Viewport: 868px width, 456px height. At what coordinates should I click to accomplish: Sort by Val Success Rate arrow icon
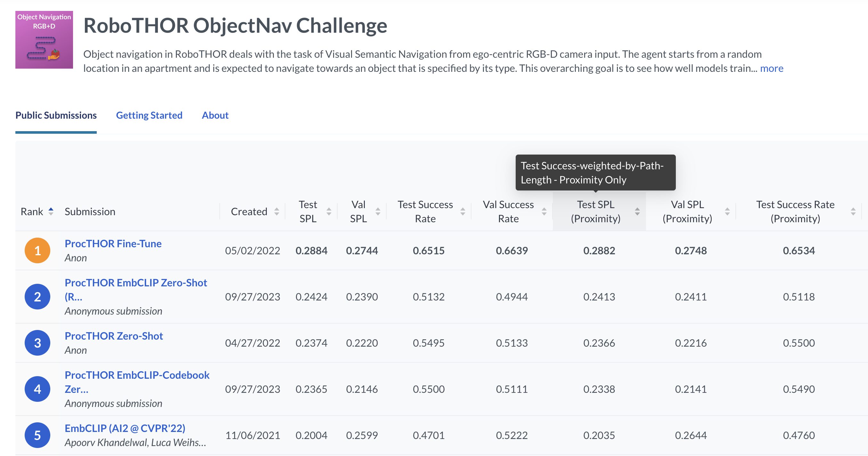pyautogui.click(x=544, y=211)
